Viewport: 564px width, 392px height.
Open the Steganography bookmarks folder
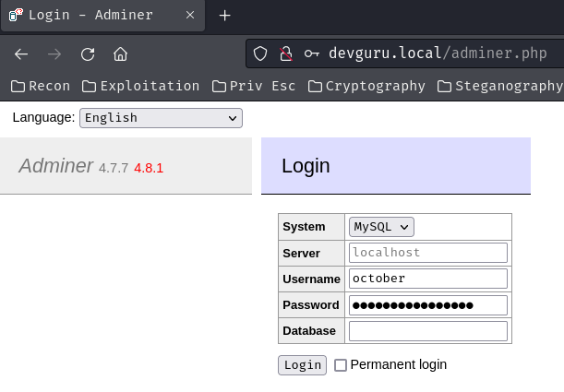(500, 86)
